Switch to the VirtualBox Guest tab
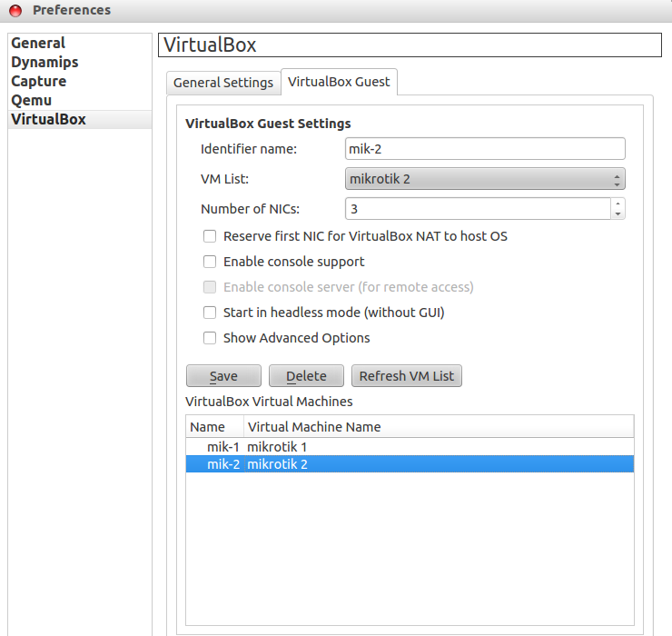The image size is (672, 636). click(339, 82)
